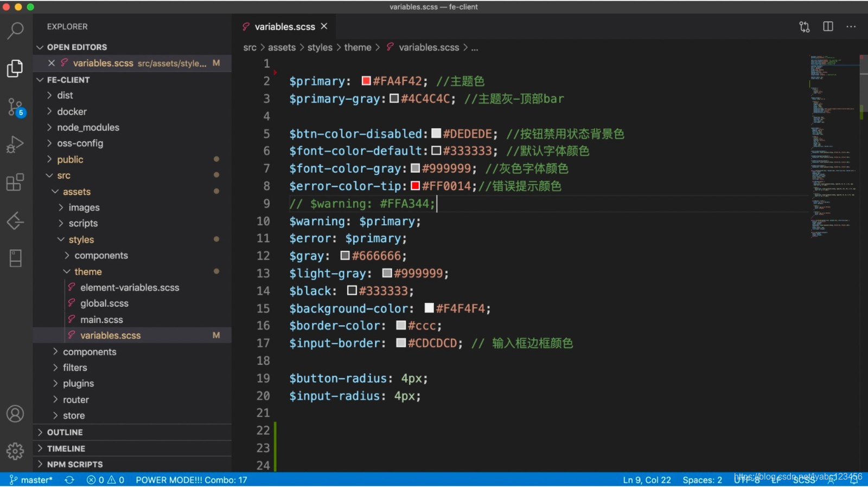Screen dimensions: 868x487
Task: Open element-variables.scss file
Action: (x=132, y=287)
